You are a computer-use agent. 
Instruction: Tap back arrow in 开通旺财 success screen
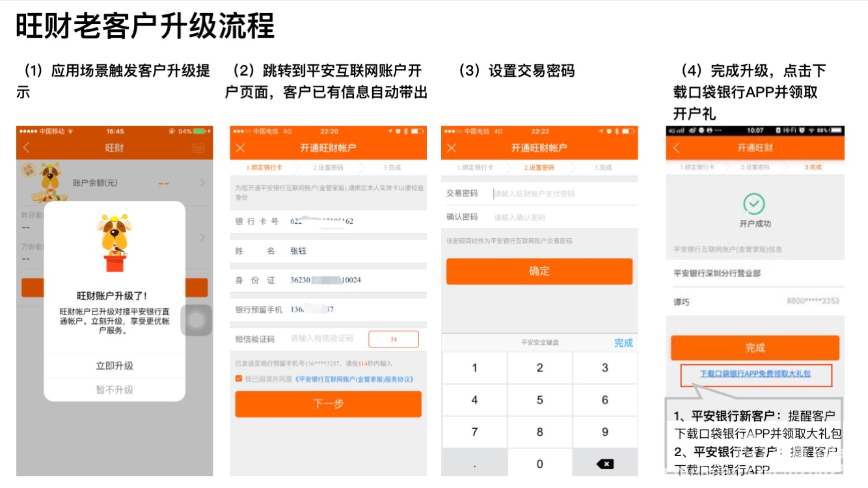click(x=677, y=148)
